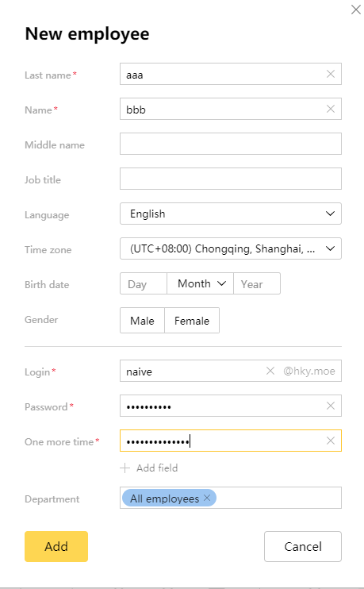This screenshot has width=364, height=589.
Task: Click the Middle name input field
Action: pyautogui.click(x=231, y=144)
